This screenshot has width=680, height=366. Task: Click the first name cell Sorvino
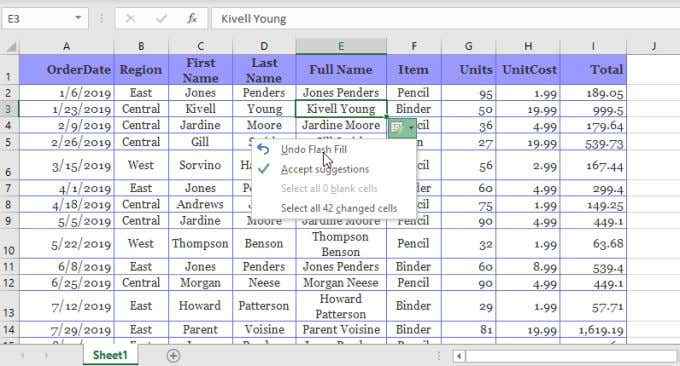(200, 165)
